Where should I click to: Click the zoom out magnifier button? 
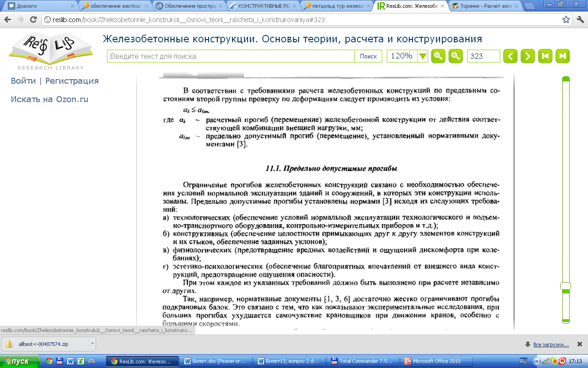tap(455, 56)
